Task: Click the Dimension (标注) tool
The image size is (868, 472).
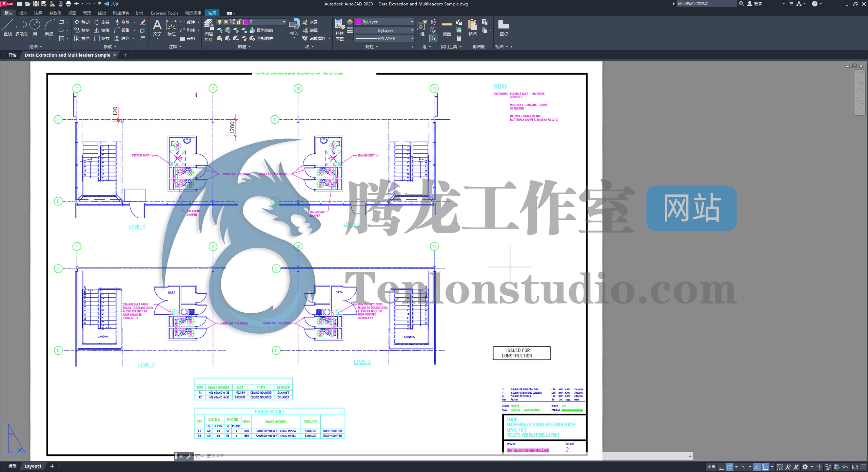Action: click(172, 27)
